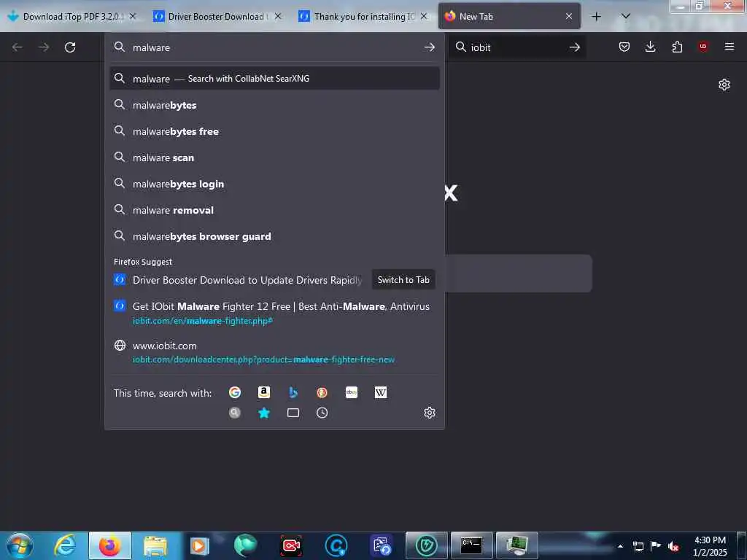The image size is (747, 560).
Task: Open www.iobit.com download center result
Action: click(274, 352)
